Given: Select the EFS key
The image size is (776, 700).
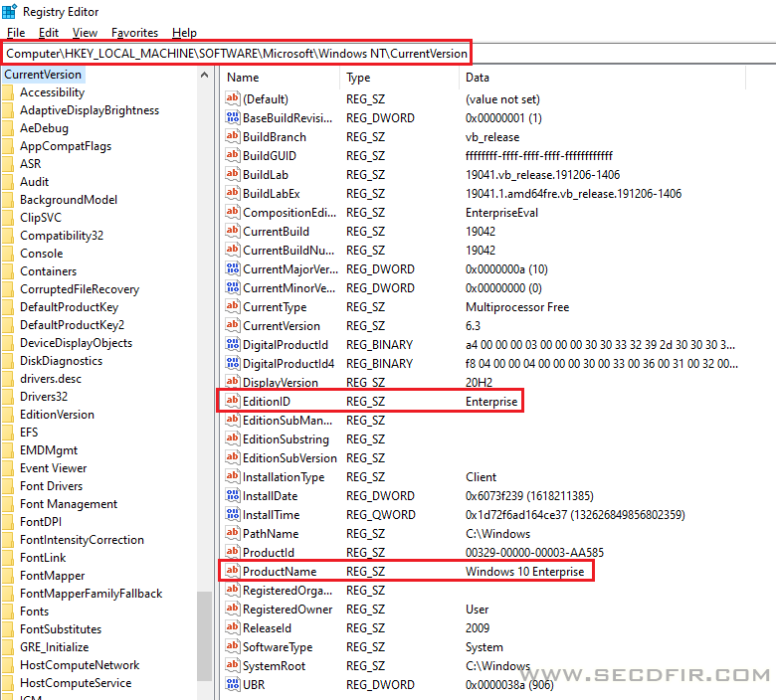Looking at the screenshot, I should (29, 433).
